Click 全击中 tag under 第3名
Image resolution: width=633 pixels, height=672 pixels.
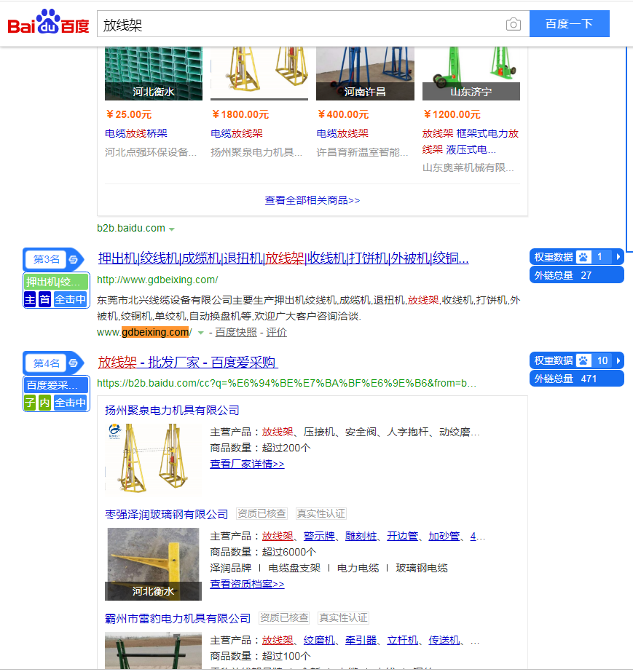pos(71,299)
